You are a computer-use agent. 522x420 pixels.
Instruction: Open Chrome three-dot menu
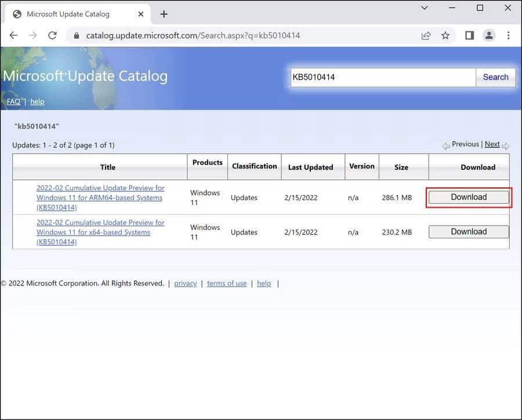coord(509,35)
